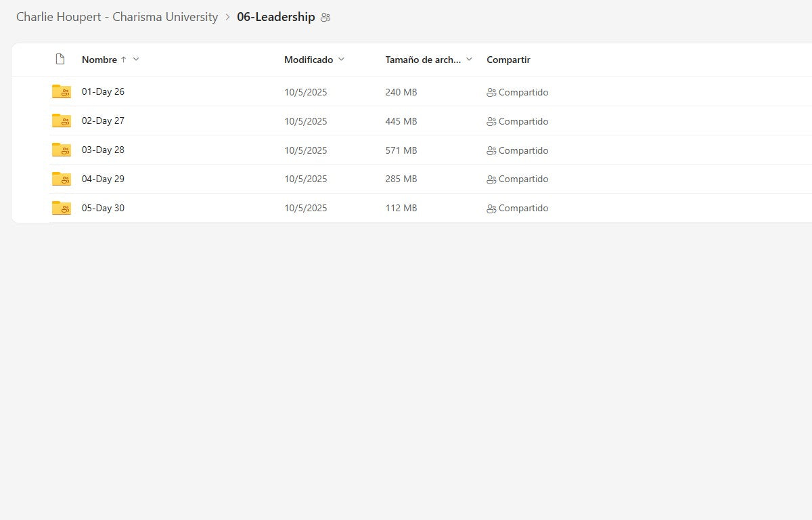Click the Compartido people icon for 01-Day 26
This screenshot has width=812, height=520.
pyautogui.click(x=491, y=93)
